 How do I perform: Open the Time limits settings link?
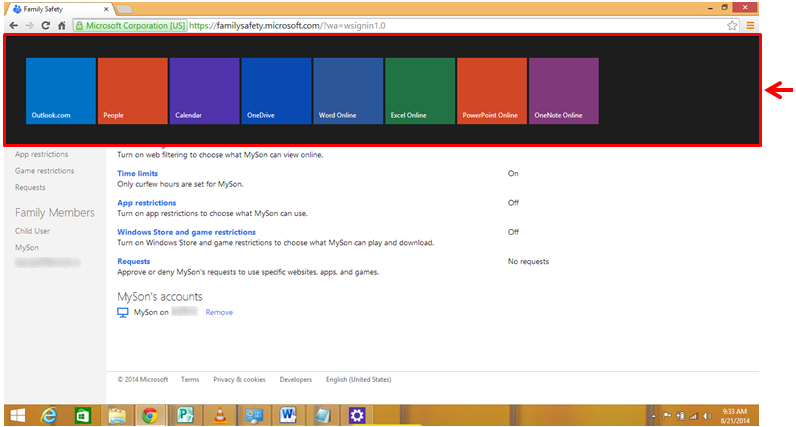point(138,173)
